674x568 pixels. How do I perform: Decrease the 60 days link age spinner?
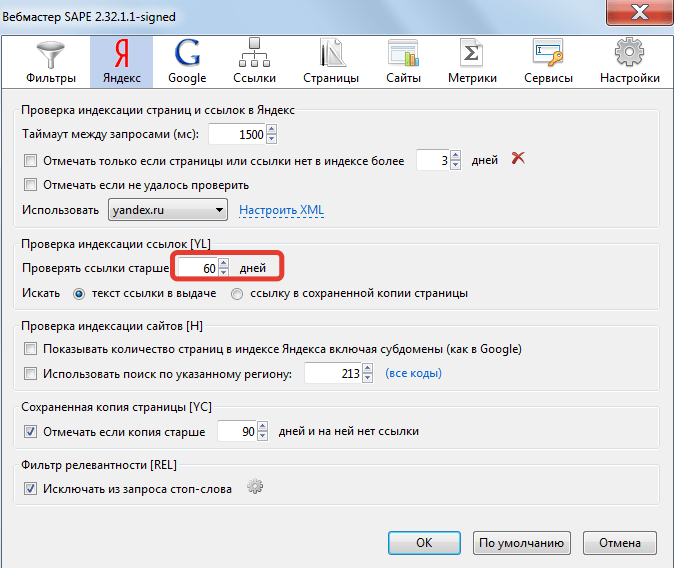[x=224, y=273]
